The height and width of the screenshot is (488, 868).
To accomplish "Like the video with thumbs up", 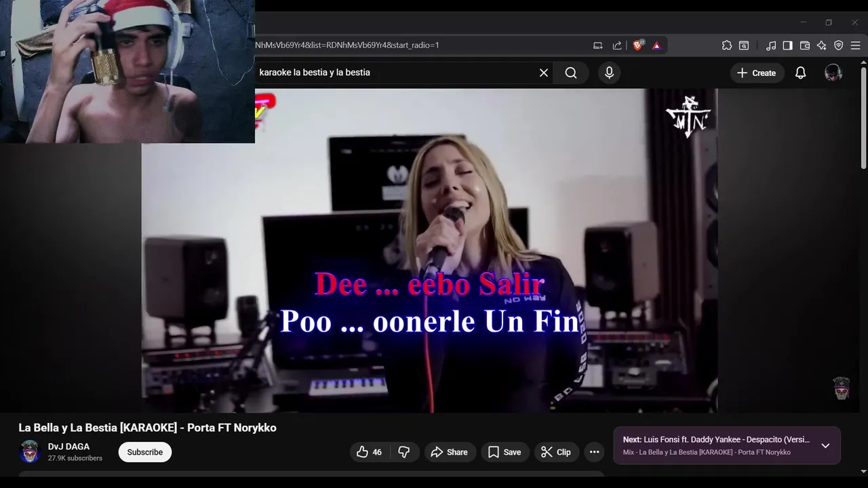I will point(370,452).
